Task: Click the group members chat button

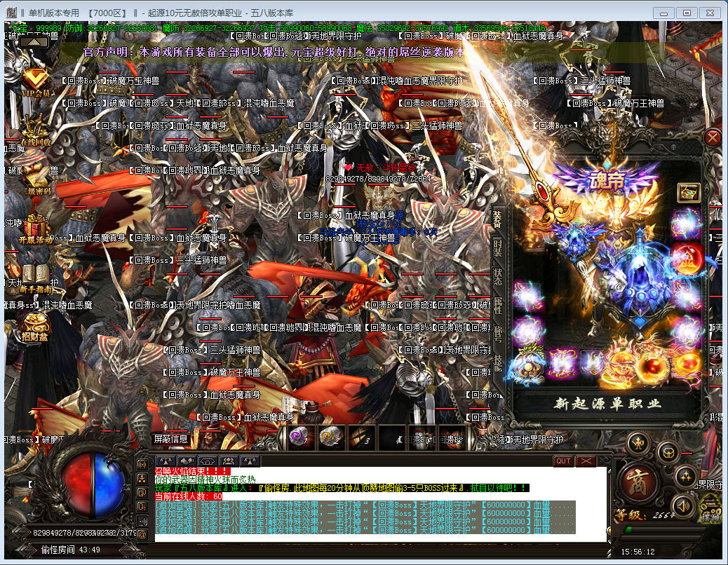Action: click(229, 461)
